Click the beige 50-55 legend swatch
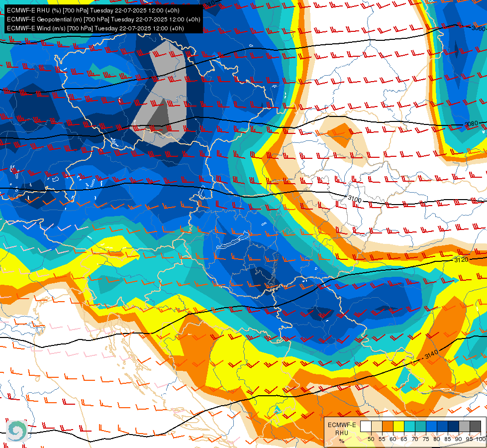Screen dimensions: 487x448 click(x=377, y=426)
